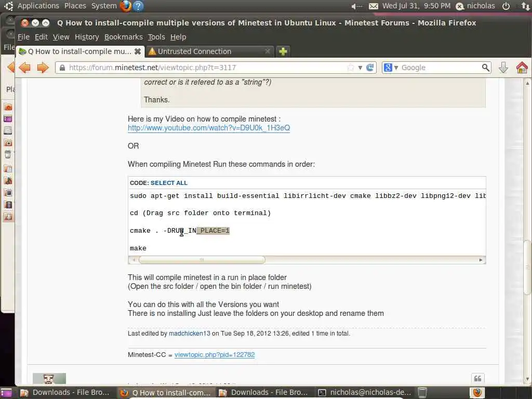The width and height of the screenshot is (532, 399).
Task: Click the 'sudo apt-get install' command line
Action: [308, 196]
